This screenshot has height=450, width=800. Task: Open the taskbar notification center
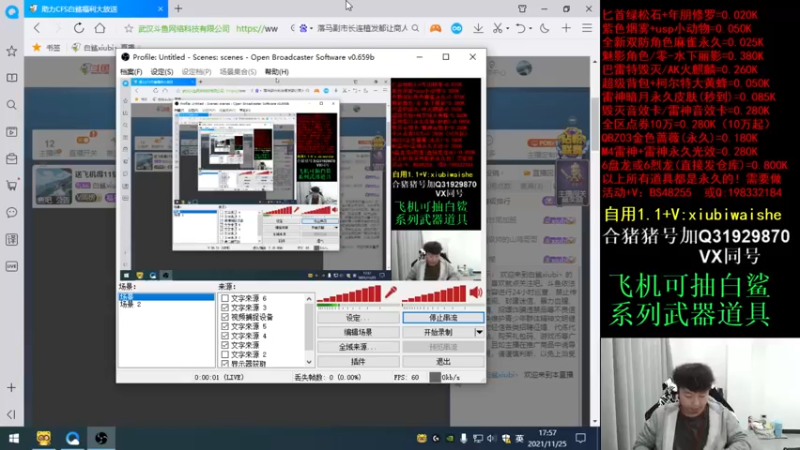(x=581, y=438)
